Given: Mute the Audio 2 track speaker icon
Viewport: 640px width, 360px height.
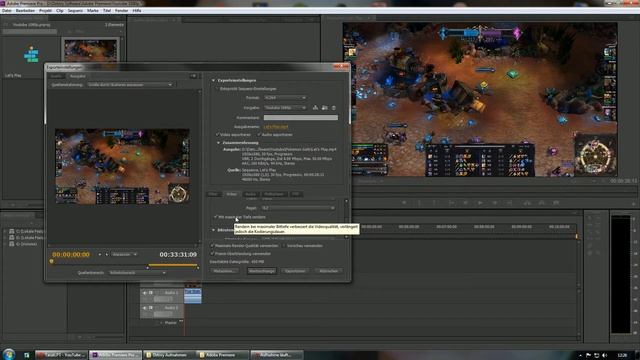Looking at the screenshot, I should (x=144, y=308).
